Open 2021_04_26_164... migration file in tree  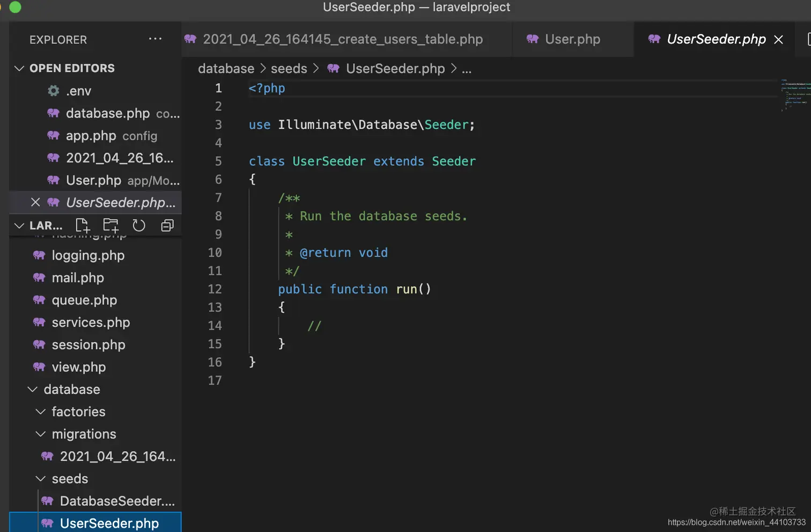95,456
